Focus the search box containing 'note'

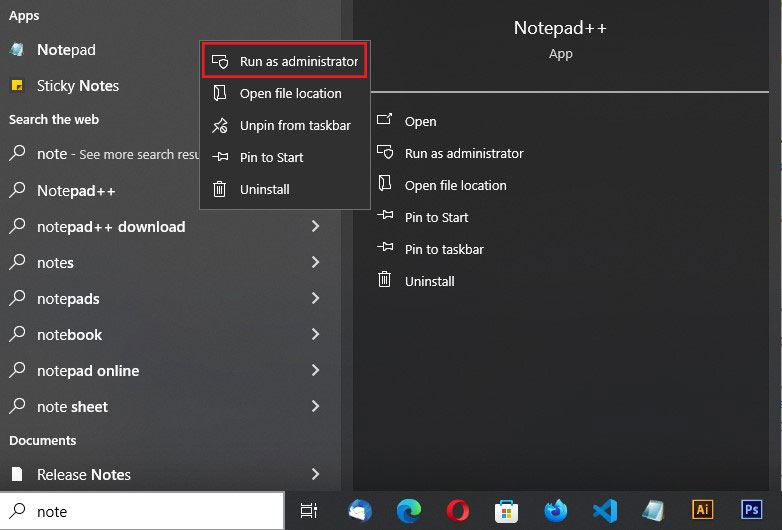coord(142,511)
